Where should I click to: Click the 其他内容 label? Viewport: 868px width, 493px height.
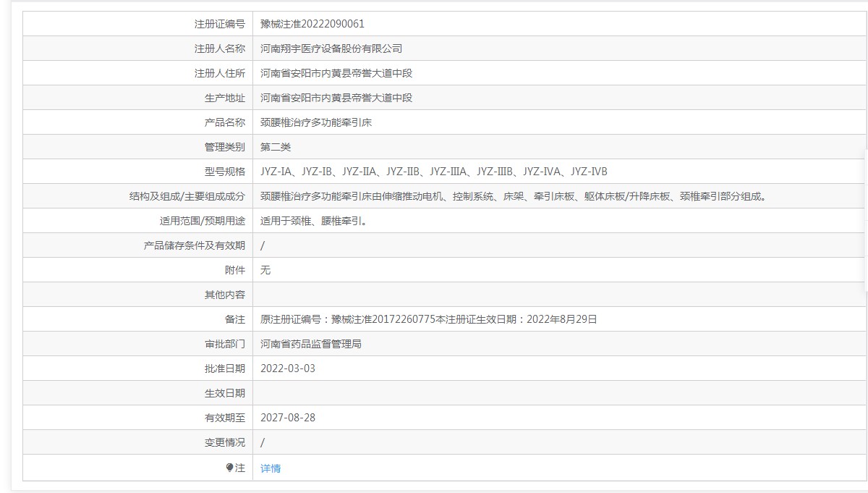point(225,295)
